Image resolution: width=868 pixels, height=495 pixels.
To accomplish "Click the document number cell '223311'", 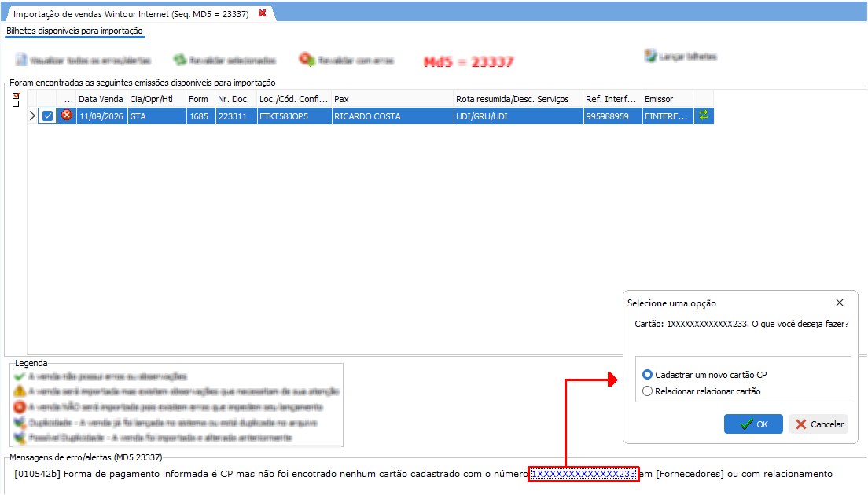I will (x=237, y=116).
